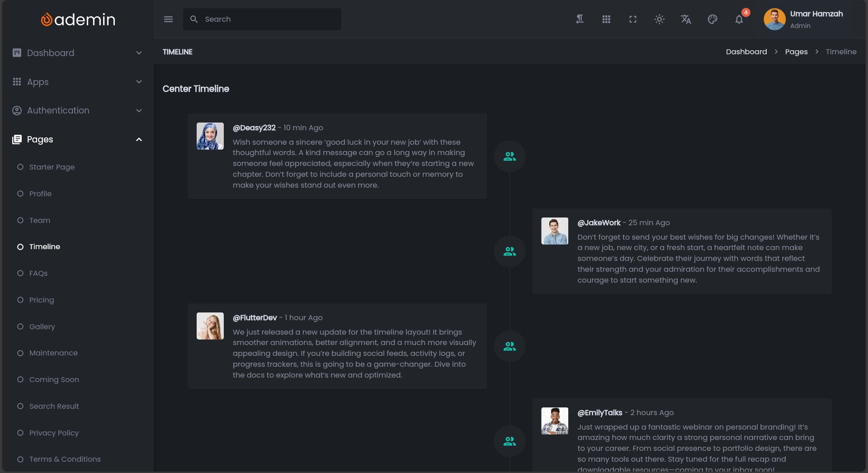
Task: Open the apps grid icon in header
Action: [606, 19]
